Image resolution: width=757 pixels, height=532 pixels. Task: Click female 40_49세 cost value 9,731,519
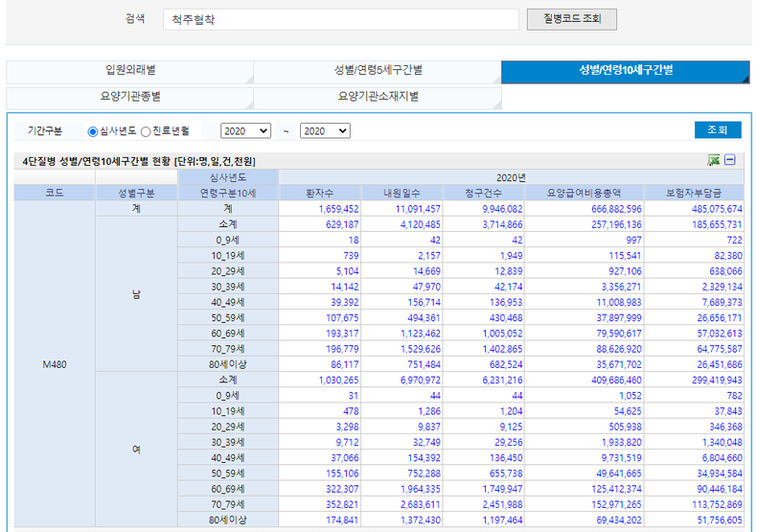621,457
